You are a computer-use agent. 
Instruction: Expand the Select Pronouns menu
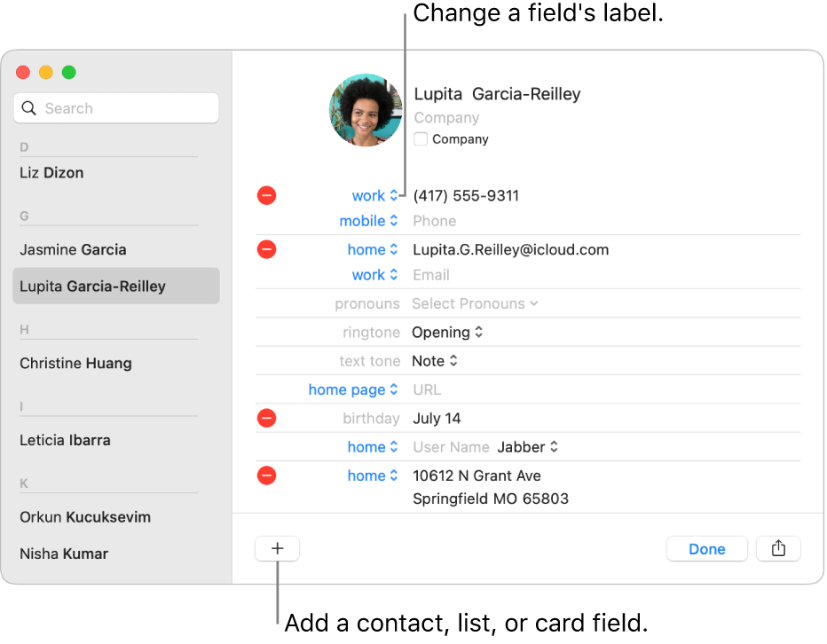475,304
